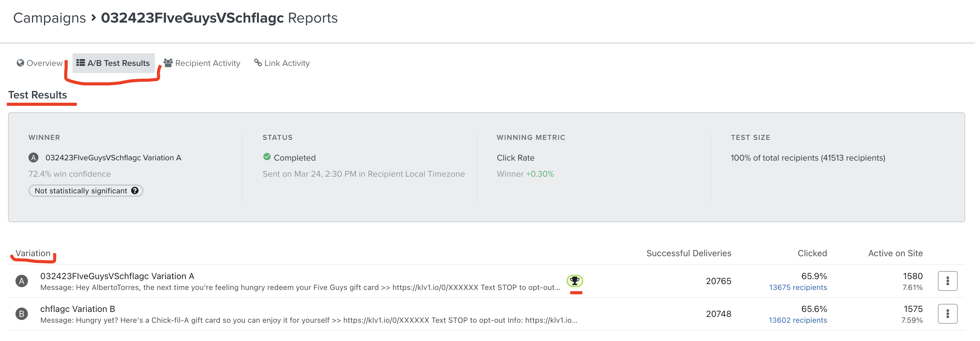Click the Variation B circular badge

(x=22, y=314)
